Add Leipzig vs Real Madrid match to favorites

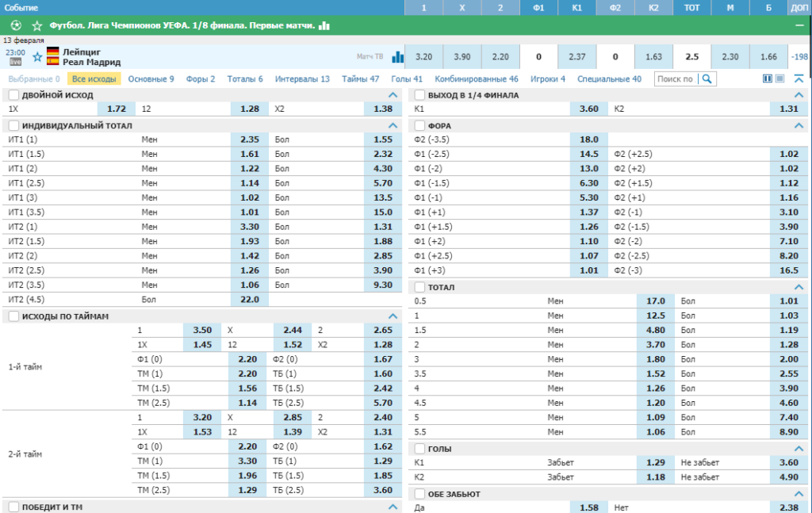37,57
